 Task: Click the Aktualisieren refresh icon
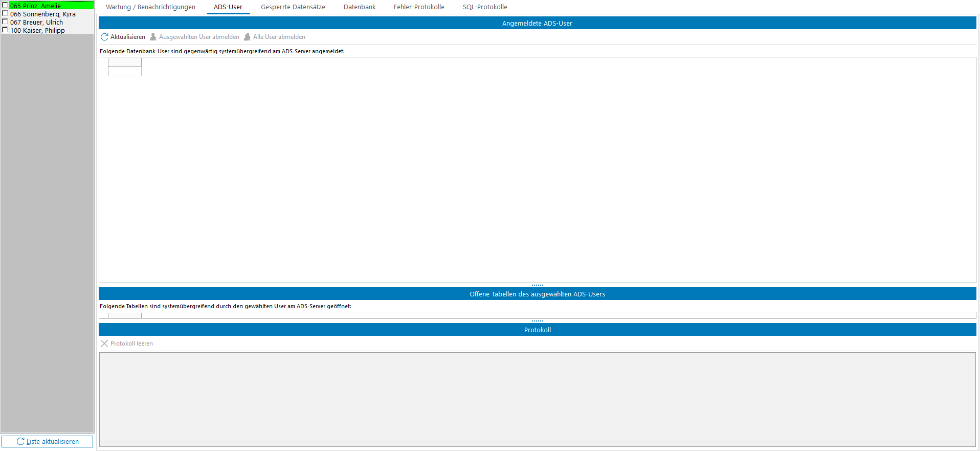tap(104, 37)
